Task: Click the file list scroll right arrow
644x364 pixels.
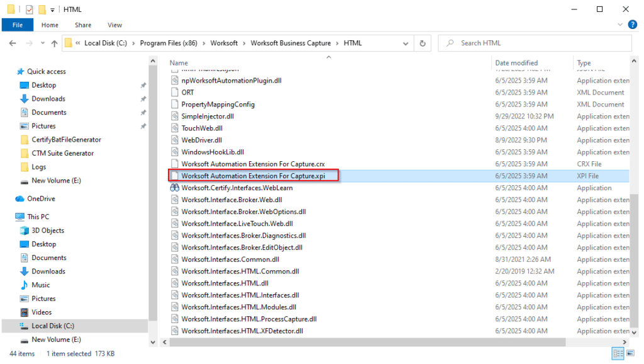Action: [x=625, y=342]
